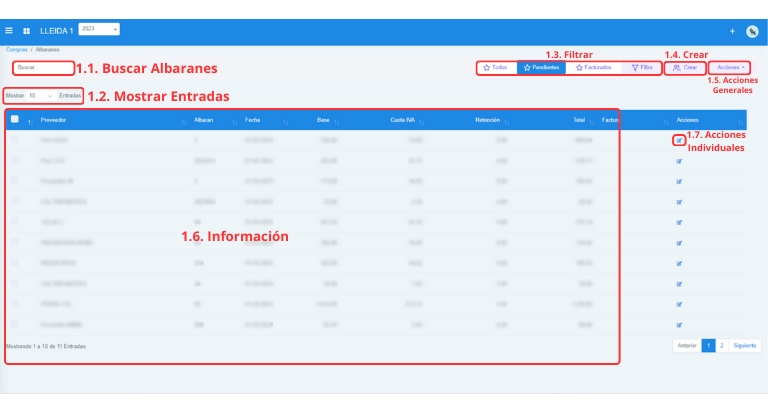Tick the tenth row's checkbox
The height and width of the screenshot is (413, 768).
point(15,324)
